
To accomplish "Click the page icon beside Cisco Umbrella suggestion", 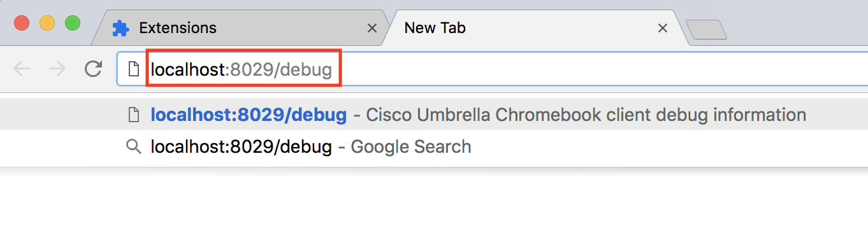I will pos(133,115).
